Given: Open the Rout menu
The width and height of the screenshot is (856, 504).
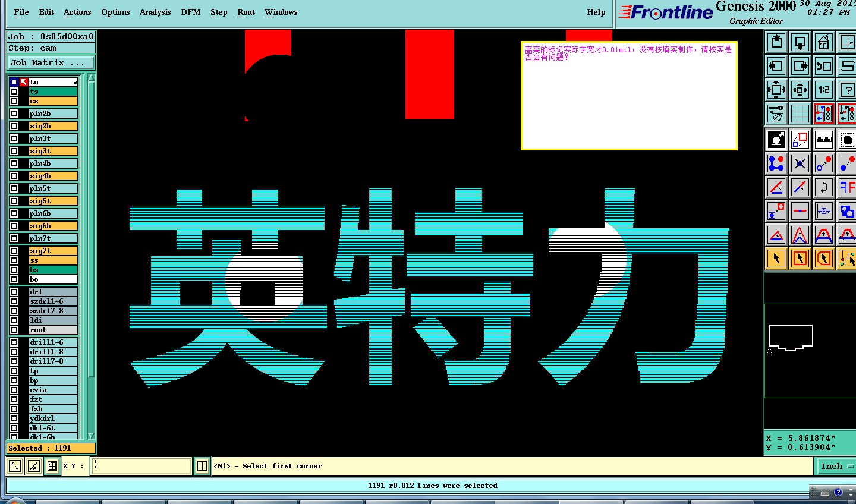Looking at the screenshot, I should point(246,12).
